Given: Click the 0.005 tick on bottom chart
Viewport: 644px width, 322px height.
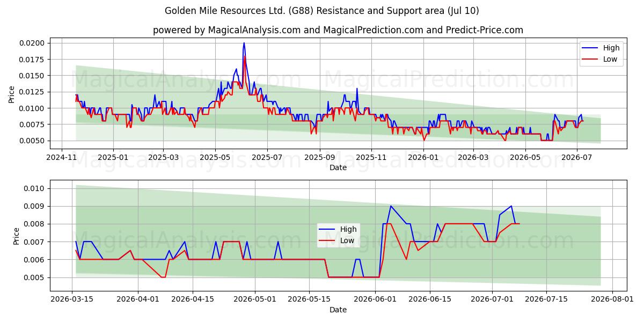Looking at the screenshot, I should (x=35, y=277).
